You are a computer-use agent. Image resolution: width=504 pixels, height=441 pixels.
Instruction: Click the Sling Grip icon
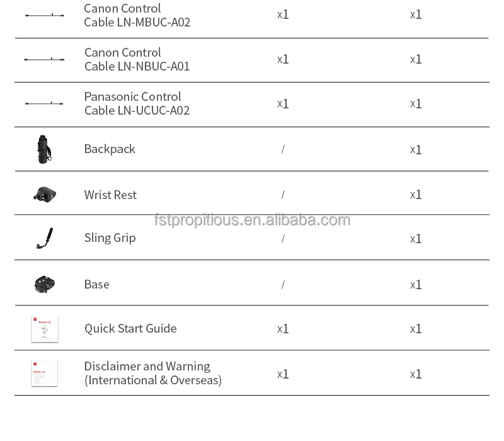click(45, 238)
